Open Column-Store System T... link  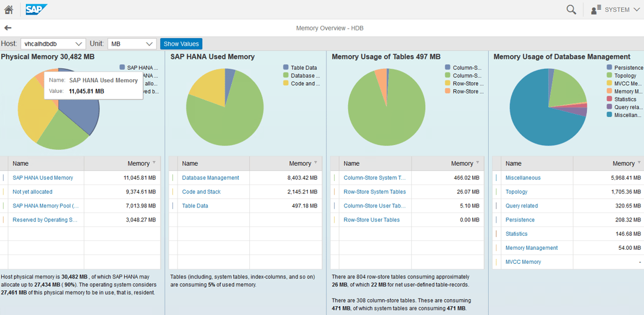pyautogui.click(x=375, y=177)
